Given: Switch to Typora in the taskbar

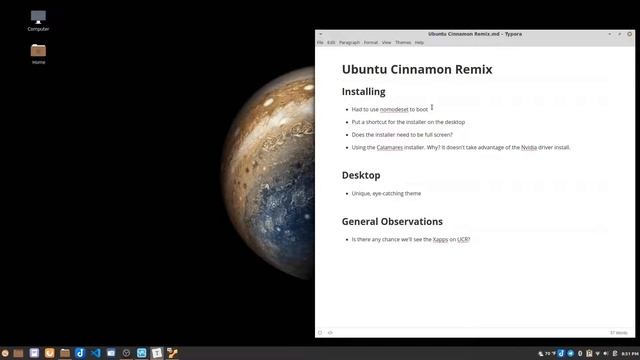Looking at the screenshot, I should pyautogui.click(x=157, y=353).
